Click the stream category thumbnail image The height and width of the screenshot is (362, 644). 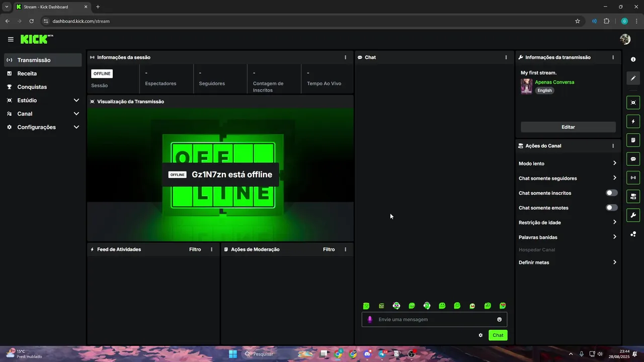pos(526,86)
